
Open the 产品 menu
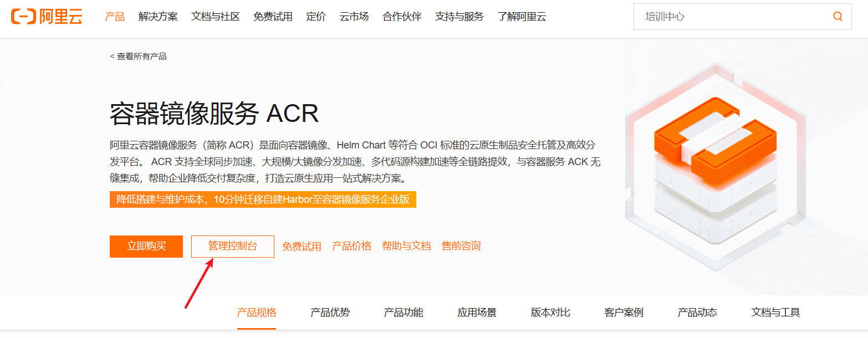point(115,17)
